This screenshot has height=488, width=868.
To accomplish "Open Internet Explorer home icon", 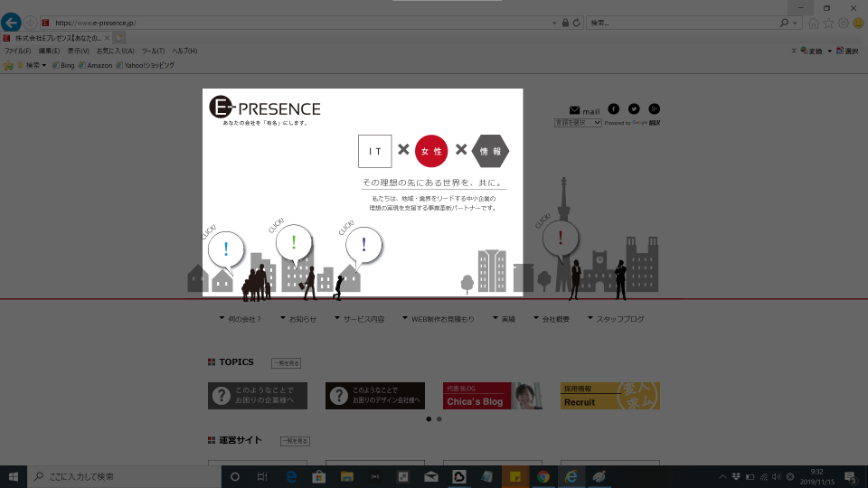I will [813, 23].
